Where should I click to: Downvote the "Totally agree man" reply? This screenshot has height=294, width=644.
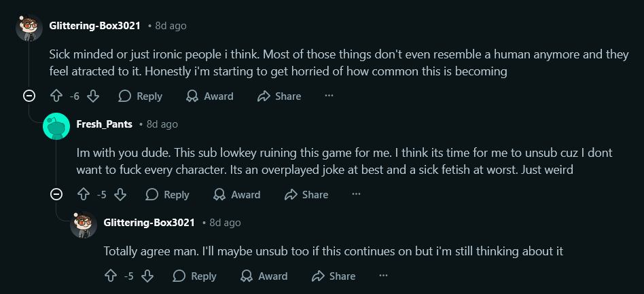click(148, 276)
